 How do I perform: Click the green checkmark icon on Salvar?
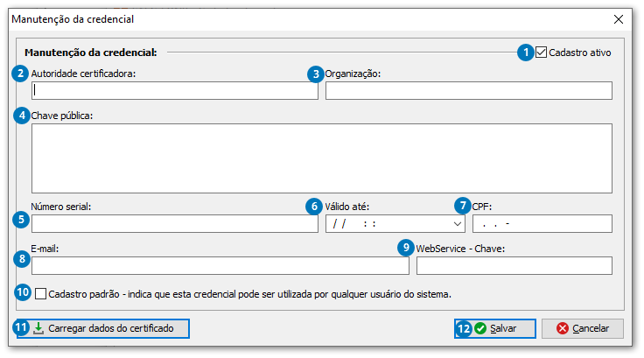coord(480,329)
